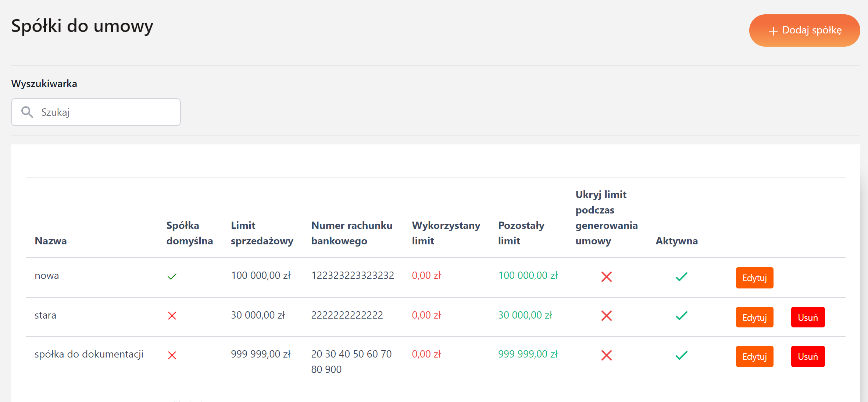Click active checkmark for spółka do dokumentacji
Screen dimensions: 868x402
(x=681, y=355)
